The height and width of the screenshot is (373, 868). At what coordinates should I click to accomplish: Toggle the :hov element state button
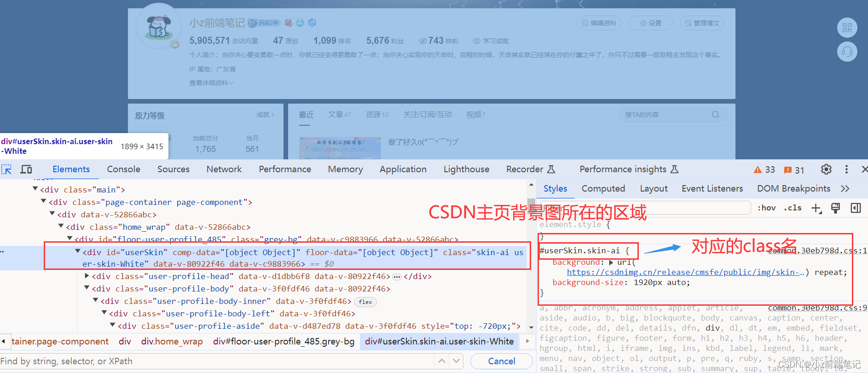pos(767,208)
